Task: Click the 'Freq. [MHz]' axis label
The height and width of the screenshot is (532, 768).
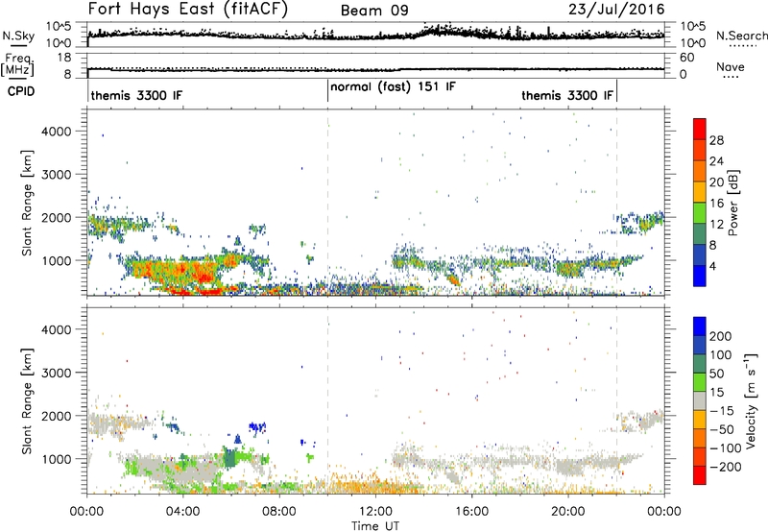Action: tap(17, 65)
